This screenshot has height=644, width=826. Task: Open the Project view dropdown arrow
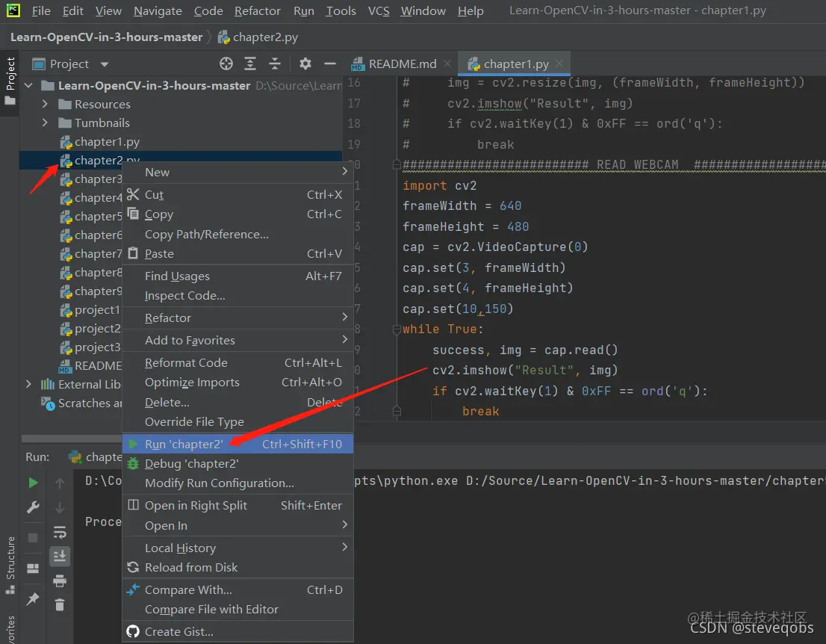(105, 64)
